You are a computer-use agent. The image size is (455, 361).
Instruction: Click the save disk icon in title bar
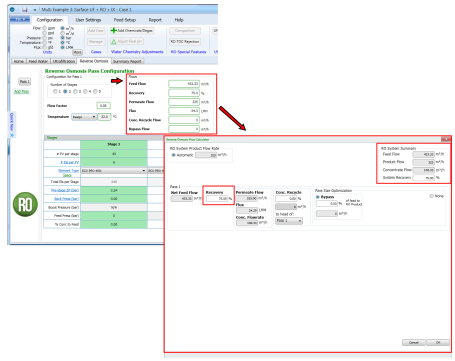[25, 10]
